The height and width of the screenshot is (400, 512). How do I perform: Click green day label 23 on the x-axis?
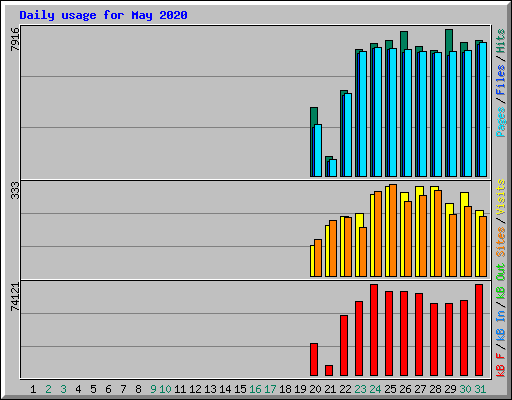(x=360, y=389)
